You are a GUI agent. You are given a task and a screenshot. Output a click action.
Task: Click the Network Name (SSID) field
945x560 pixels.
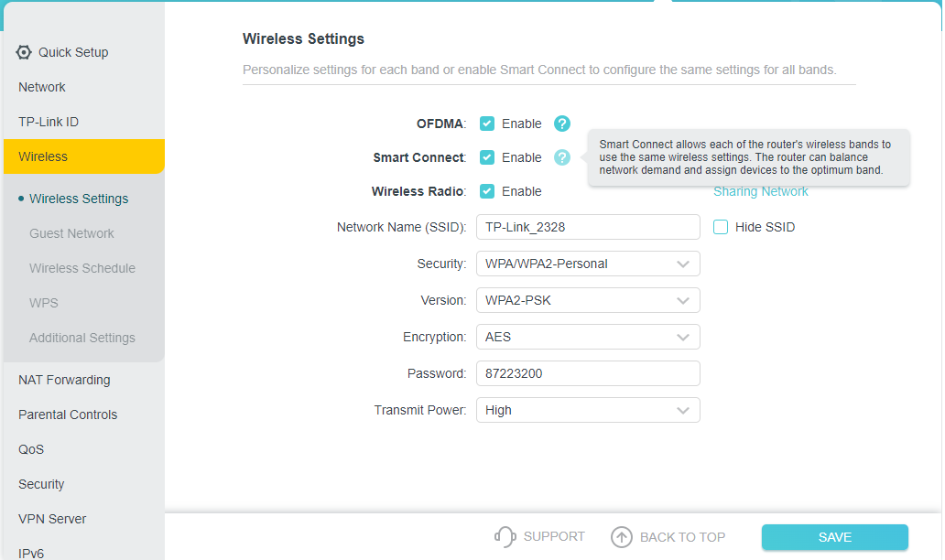pyautogui.click(x=588, y=227)
